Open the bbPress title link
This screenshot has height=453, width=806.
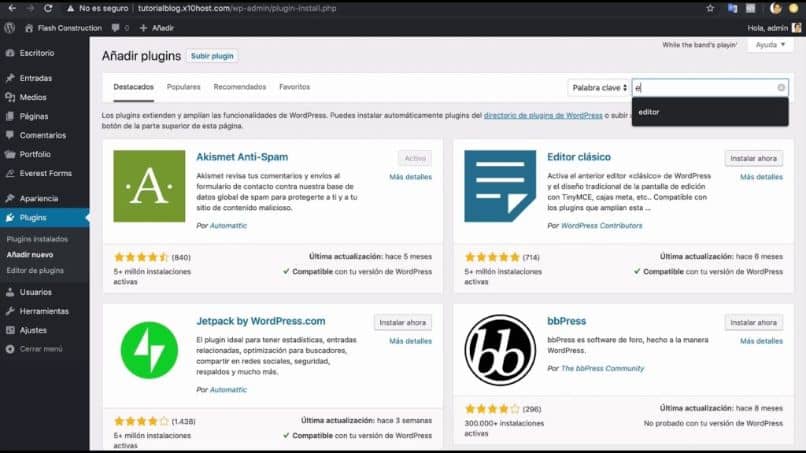(x=566, y=321)
